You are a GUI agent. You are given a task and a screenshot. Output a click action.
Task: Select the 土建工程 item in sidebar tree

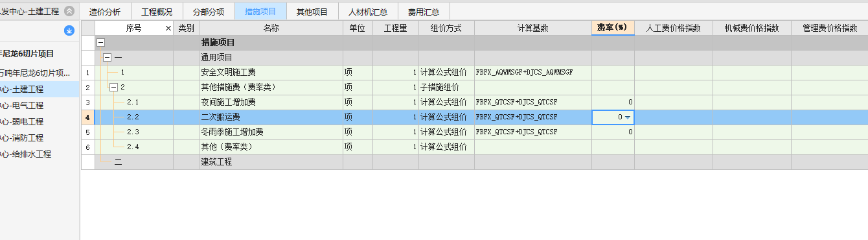(x=40, y=89)
